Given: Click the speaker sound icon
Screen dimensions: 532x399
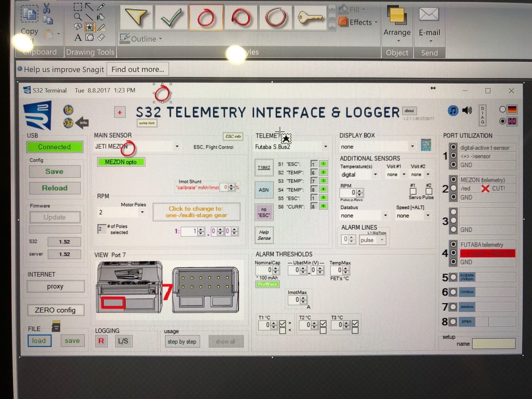Looking at the screenshot, I should [x=467, y=110].
